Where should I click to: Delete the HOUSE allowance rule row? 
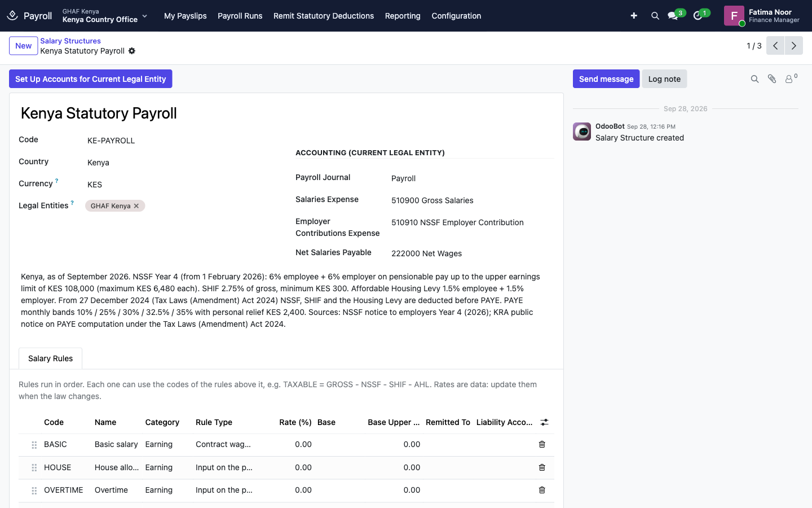[x=542, y=467]
